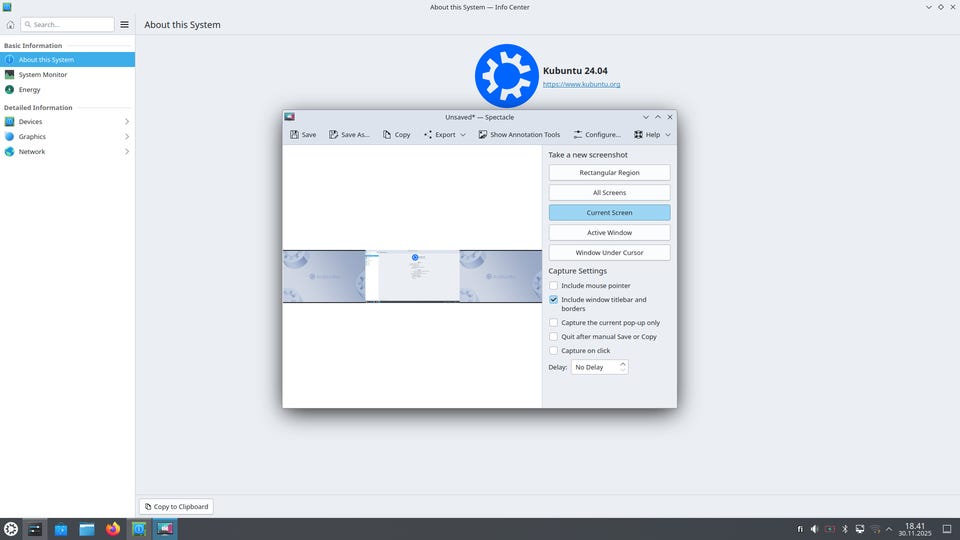
Task: Capture Window Under Cursor
Action: (609, 252)
